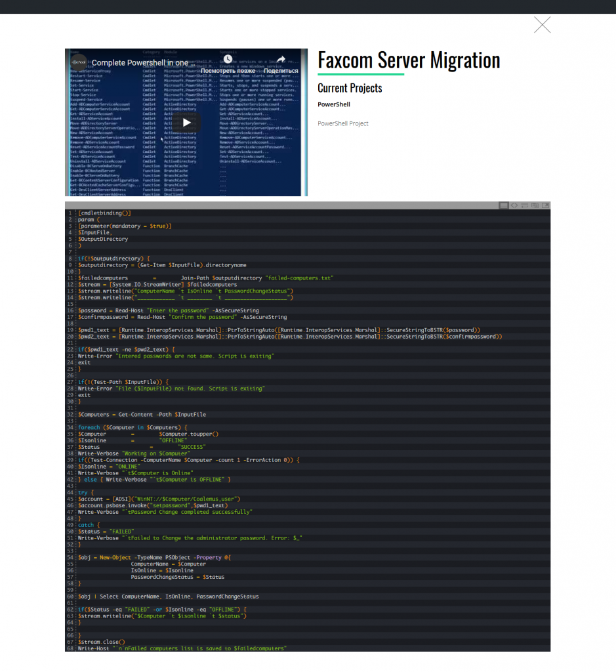Click the bold 'PowerShell' category label
The height and width of the screenshot is (672, 616).
[x=334, y=104]
